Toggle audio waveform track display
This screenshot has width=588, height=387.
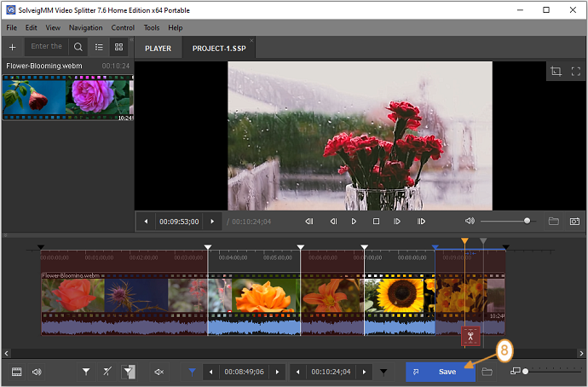(37, 372)
